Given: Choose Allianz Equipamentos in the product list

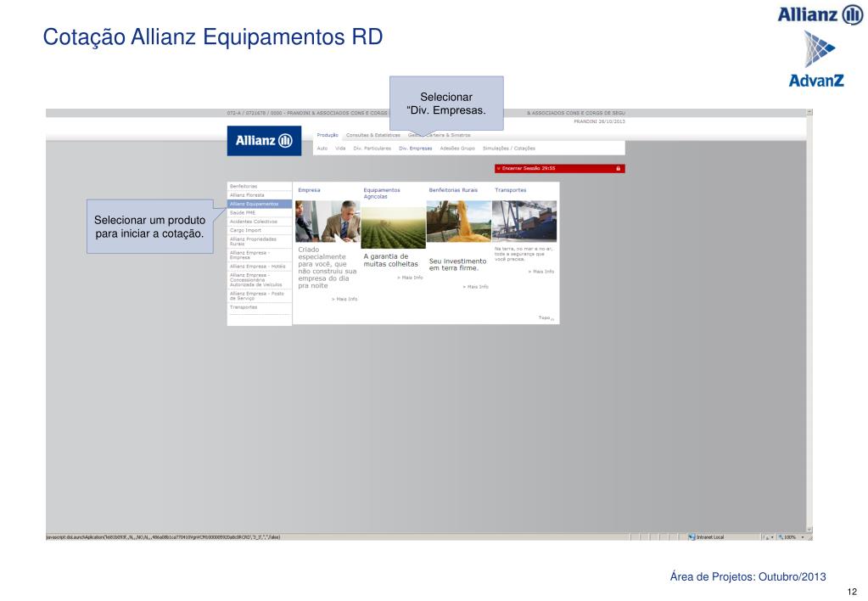Looking at the screenshot, I should (260, 204).
